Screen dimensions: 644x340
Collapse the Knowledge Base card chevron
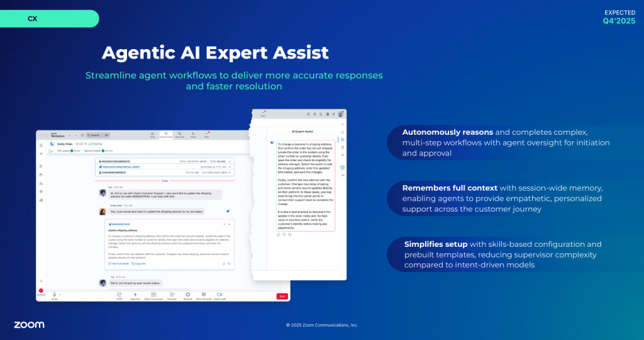coord(229,225)
